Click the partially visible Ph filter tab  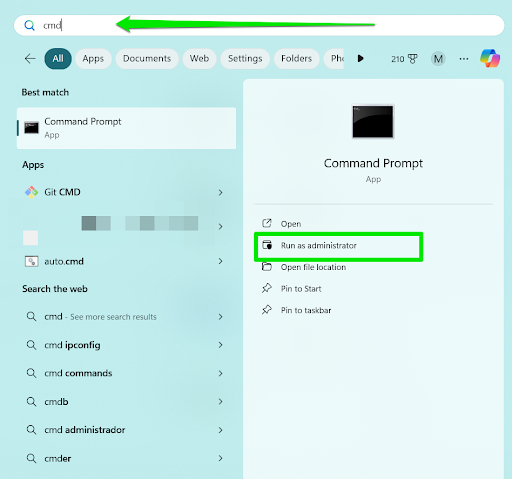(334, 59)
